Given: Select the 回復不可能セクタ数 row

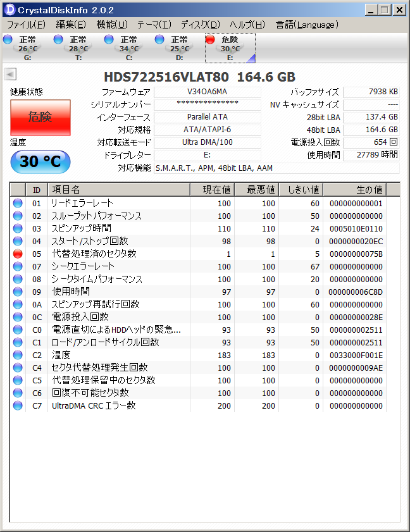Looking at the screenshot, I should coord(198,393).
